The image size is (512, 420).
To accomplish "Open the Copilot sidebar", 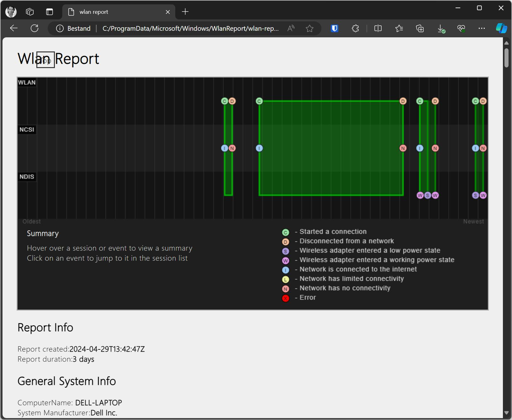I will coord(501,28).
